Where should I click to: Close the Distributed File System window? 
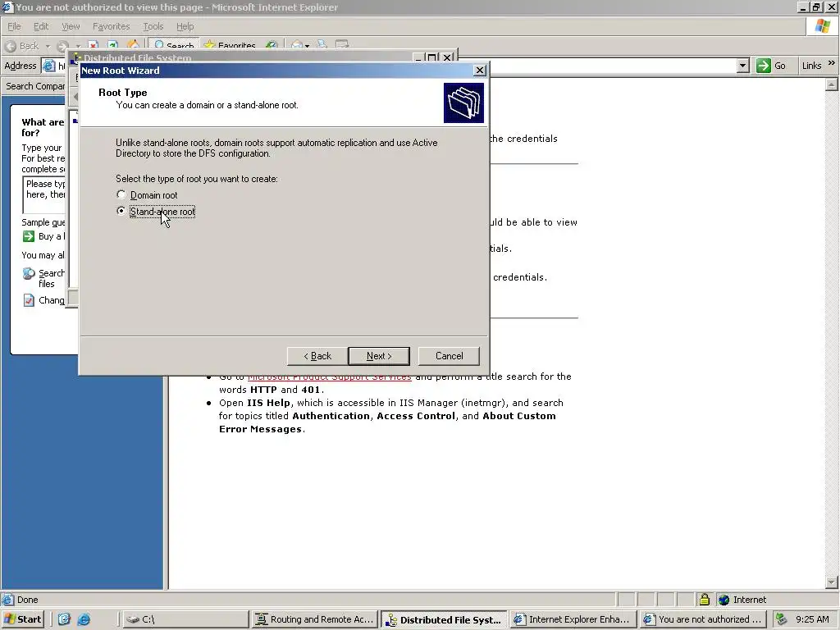click(447, 57)
